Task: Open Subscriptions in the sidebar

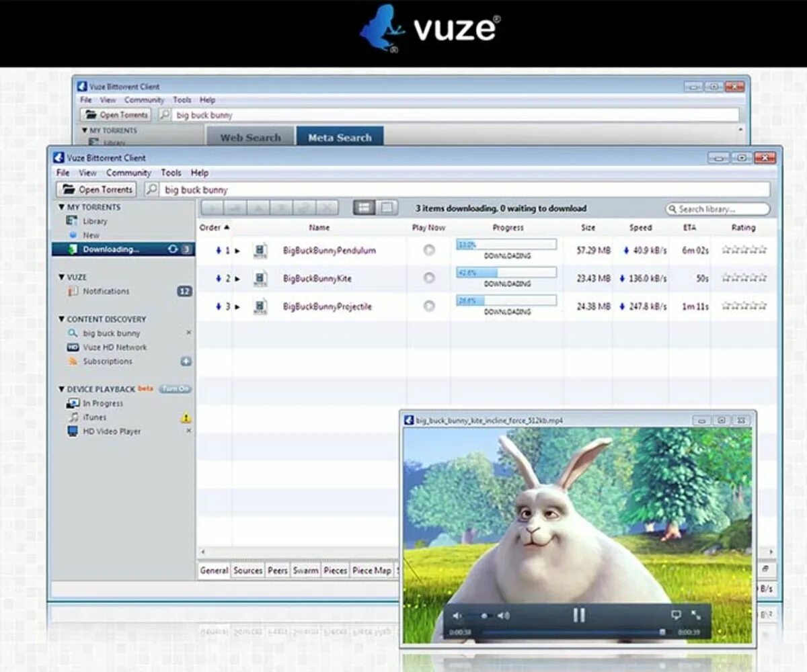Action: coord(108,362)
